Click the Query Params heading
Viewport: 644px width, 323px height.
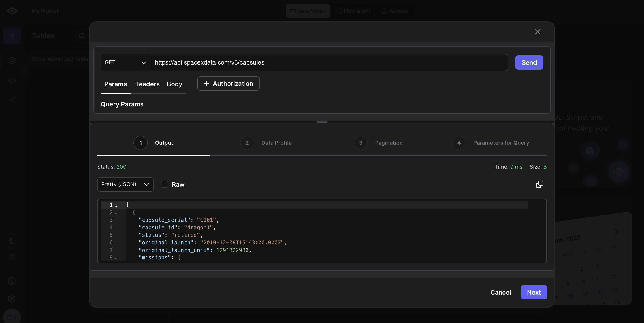pyautogui.click(x=122, y=104)
